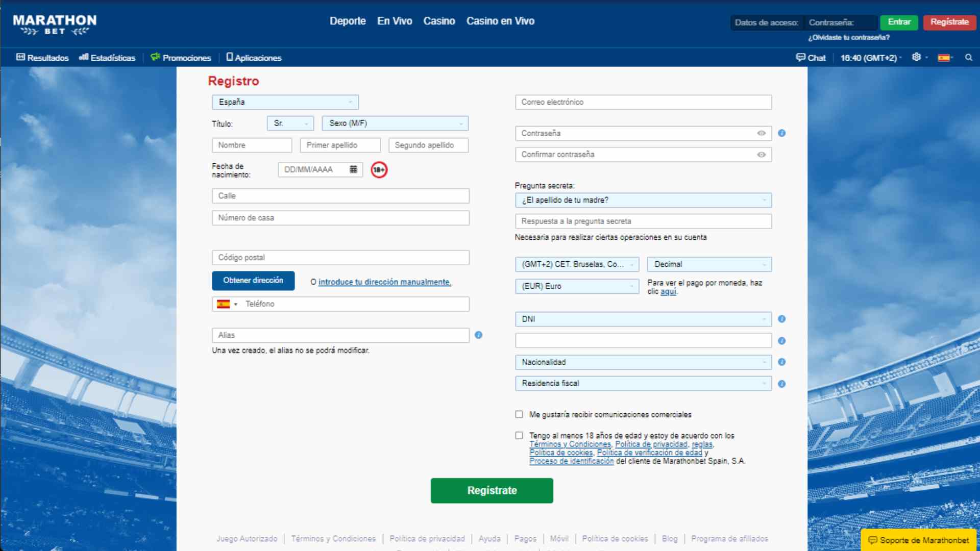The image size is (980, 551).
Task: Open the settings gear icon
Action: pyautogui.click(x=916, y=57)
